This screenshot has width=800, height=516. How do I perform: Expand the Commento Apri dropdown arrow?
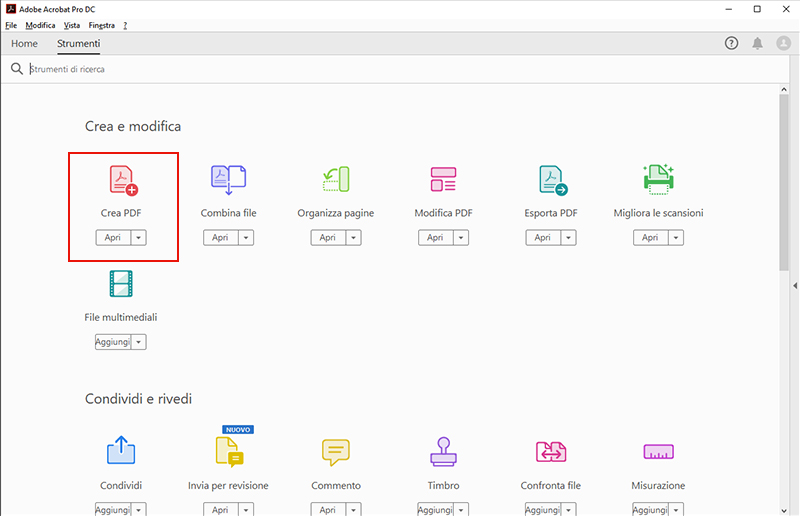(x=354, y=509)
